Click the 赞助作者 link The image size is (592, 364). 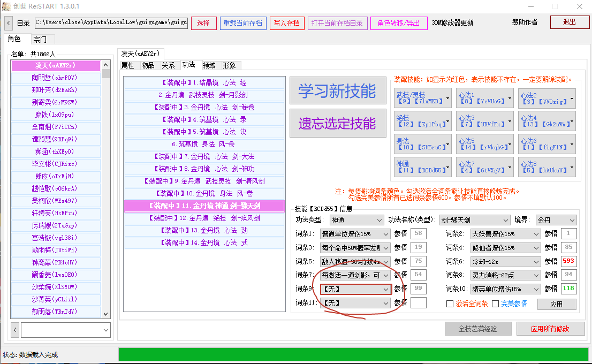(525, 22)
